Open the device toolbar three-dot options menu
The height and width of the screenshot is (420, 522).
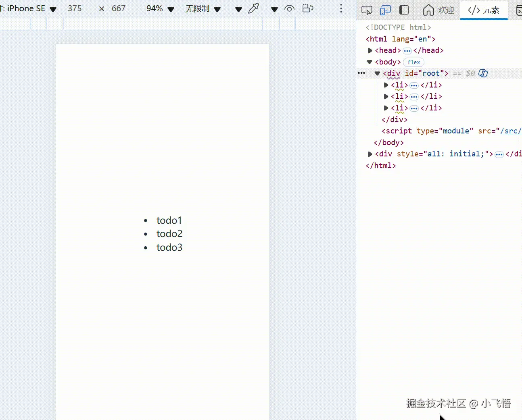(x=341, y=8)
